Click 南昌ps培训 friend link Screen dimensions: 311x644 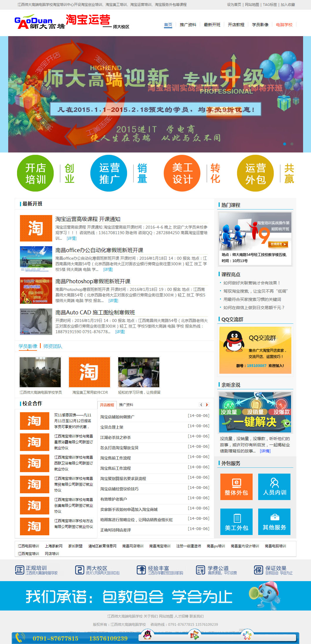(216, 546)
